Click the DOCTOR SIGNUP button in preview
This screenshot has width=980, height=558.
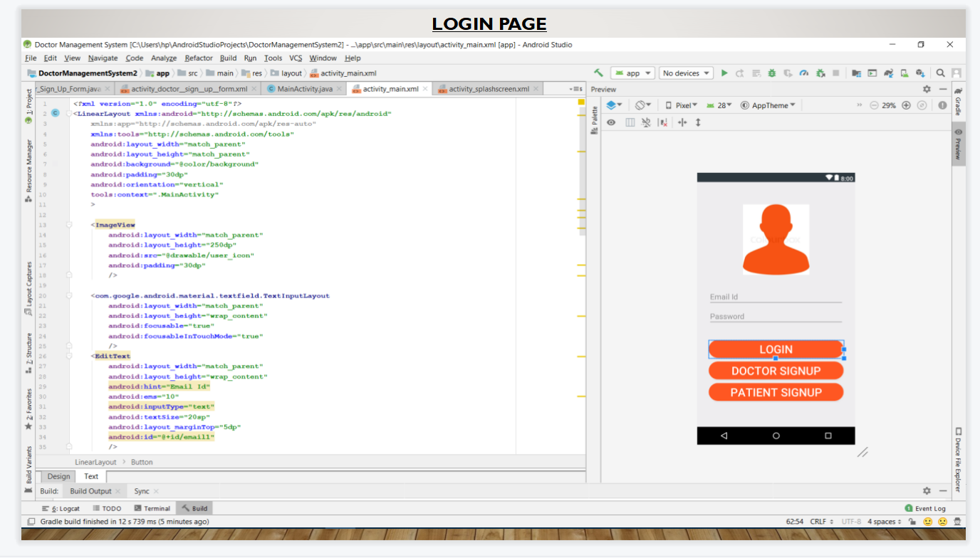[x=776, y=371]
